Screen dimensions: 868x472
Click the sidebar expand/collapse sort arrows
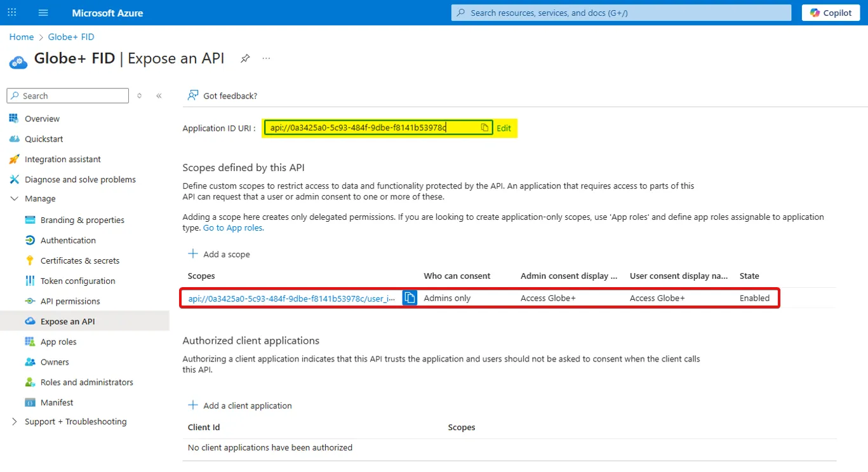[x=140, y=96]
